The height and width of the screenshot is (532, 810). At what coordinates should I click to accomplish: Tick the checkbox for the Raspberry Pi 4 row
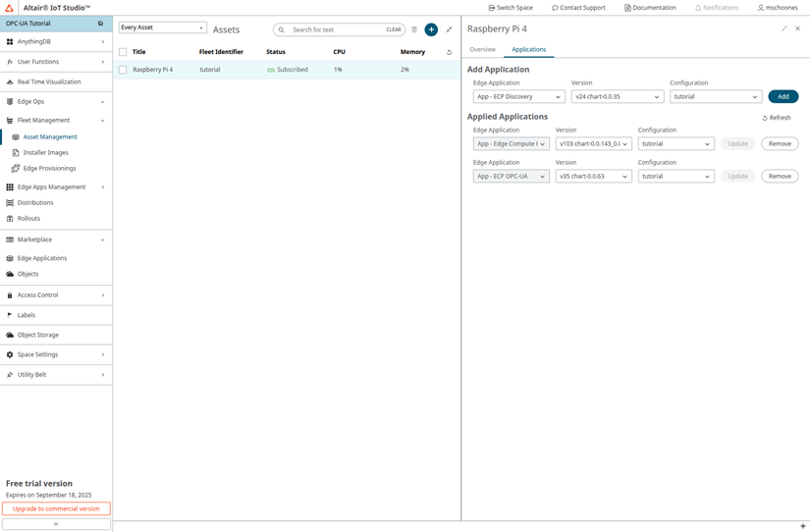[123, 70]
